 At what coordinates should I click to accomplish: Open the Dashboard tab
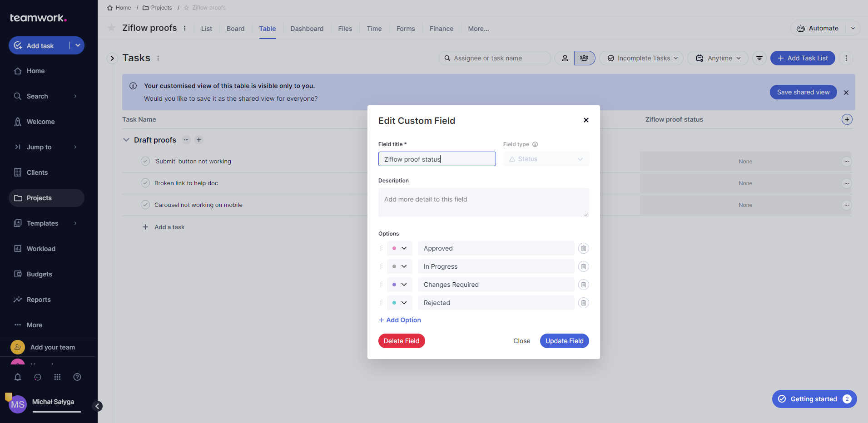click(x=307, y=29)
